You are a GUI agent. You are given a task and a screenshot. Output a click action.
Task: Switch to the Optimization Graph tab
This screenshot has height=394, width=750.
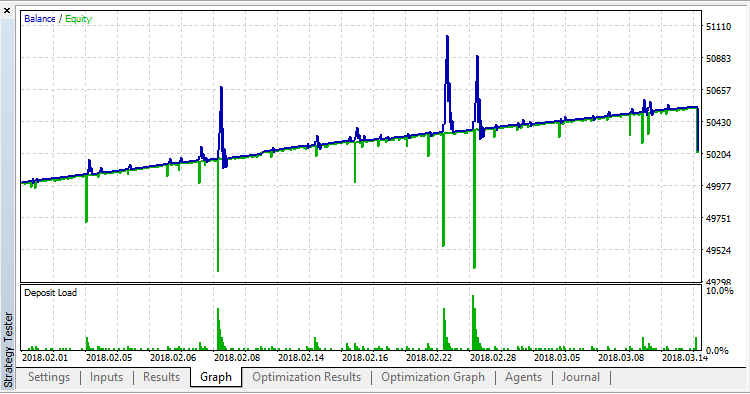(x=433, y=377)
